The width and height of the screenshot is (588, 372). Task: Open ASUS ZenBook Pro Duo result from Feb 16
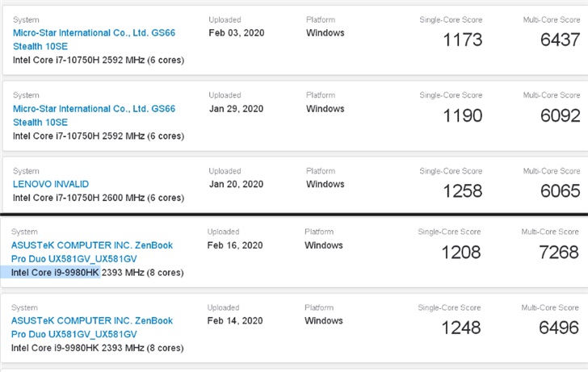pos(92,245)
